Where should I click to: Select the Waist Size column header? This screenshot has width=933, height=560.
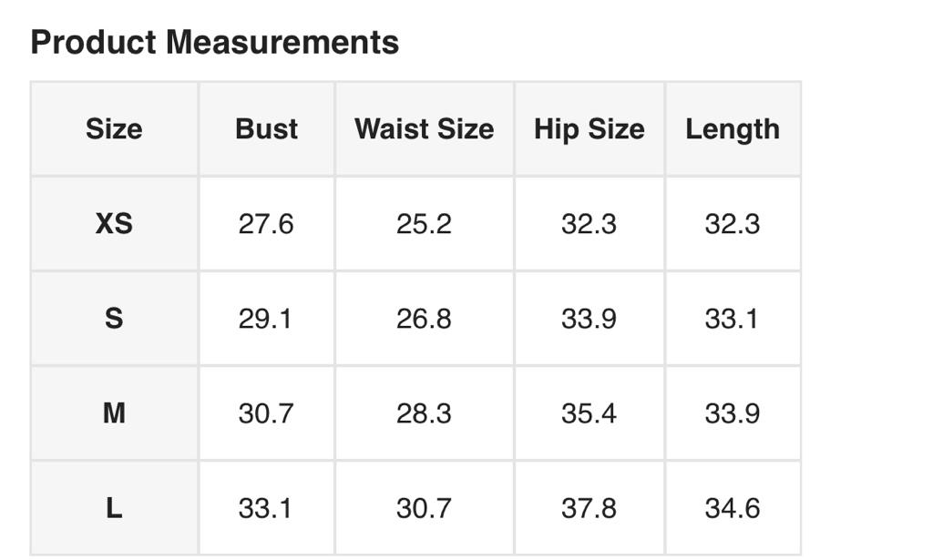(424, 129)
